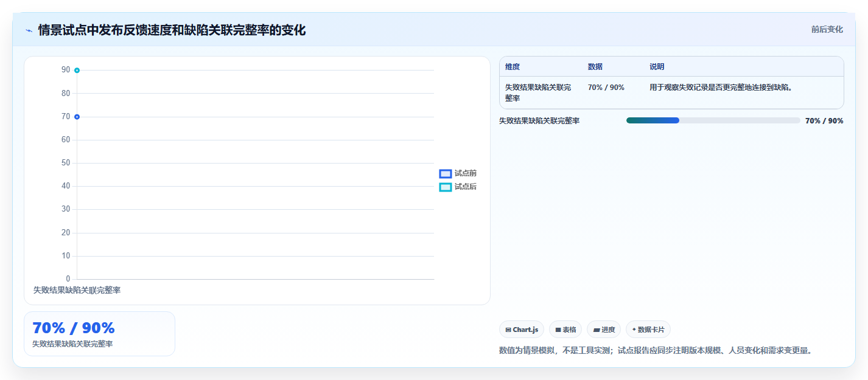Click the 失败结果缺陷关联完整率 cell in the table
This screenshot has width=868, height=380.
(x=538, y=92)
